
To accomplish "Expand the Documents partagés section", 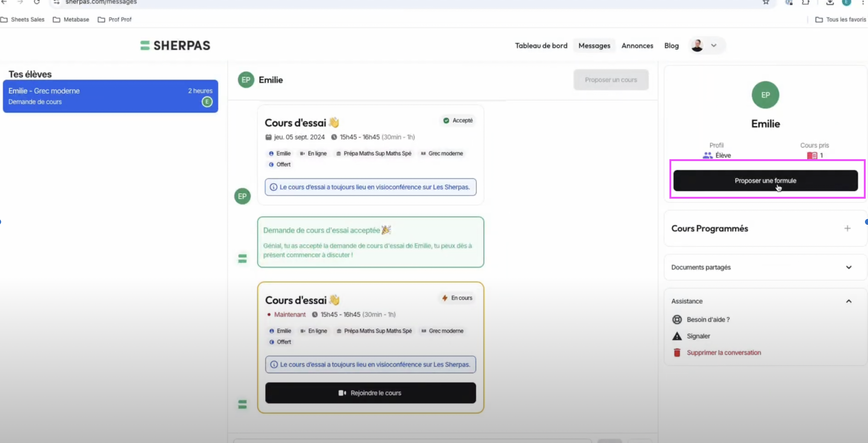I will click(x=848, y=267).
